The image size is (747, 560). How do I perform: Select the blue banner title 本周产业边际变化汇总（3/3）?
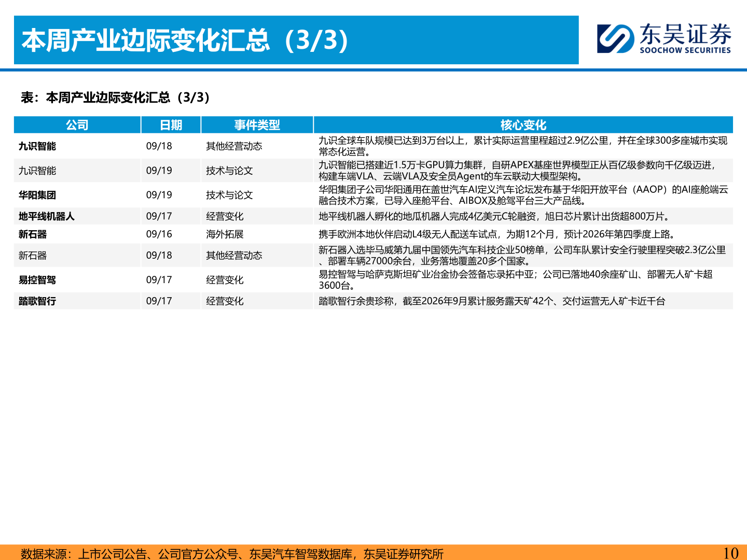coord(186,40)
